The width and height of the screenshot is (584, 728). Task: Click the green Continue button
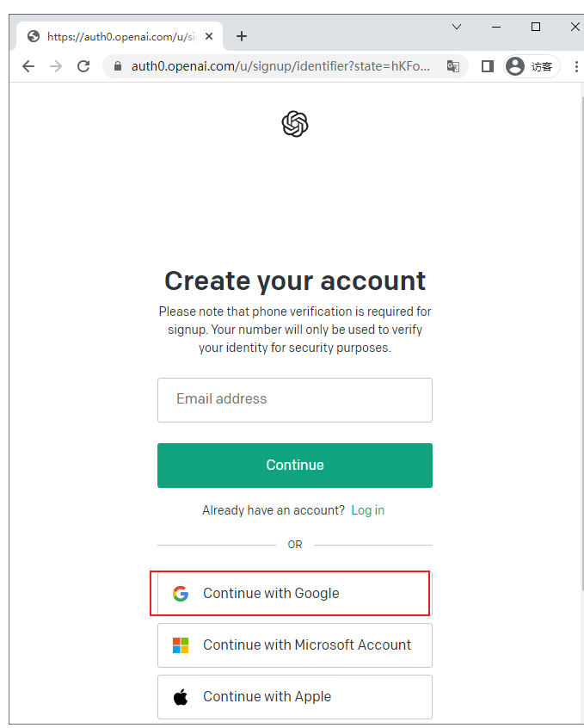pos(295,466)
